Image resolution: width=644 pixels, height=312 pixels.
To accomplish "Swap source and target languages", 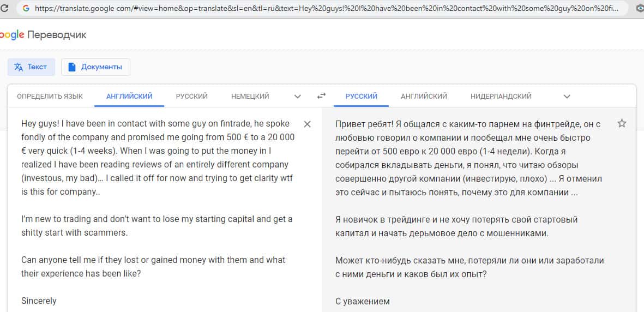I will click(x=322, y=96).
